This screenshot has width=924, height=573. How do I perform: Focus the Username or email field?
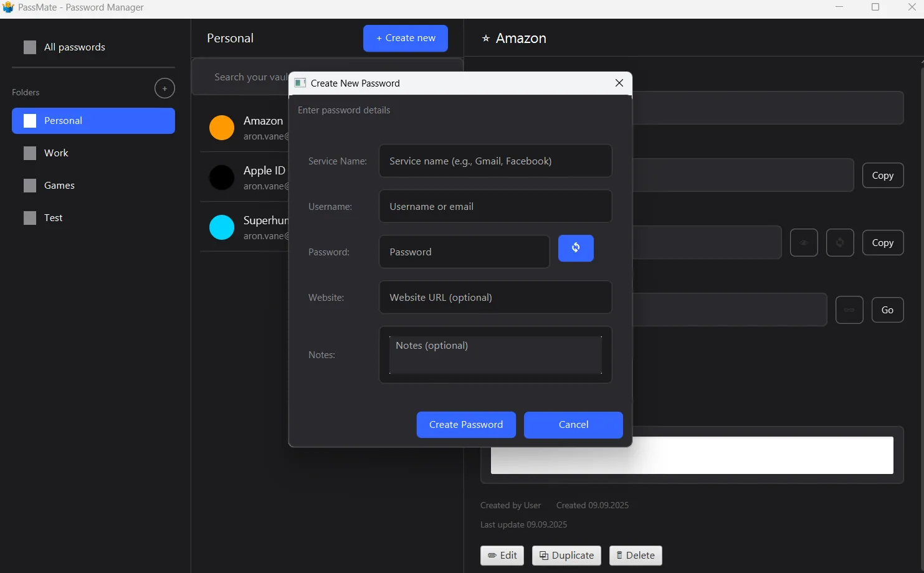(x=495, y=206)
